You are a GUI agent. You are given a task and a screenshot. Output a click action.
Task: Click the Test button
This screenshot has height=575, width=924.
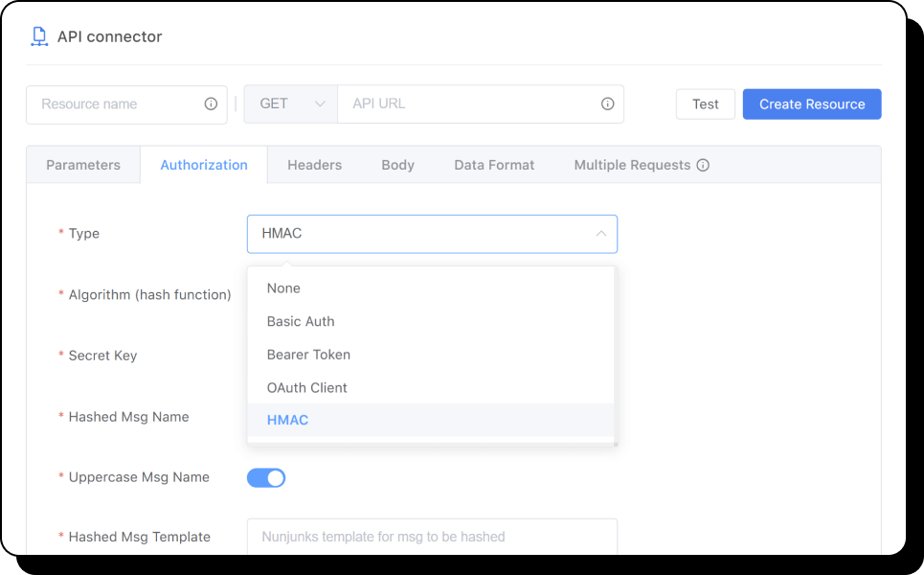[706, 104]
